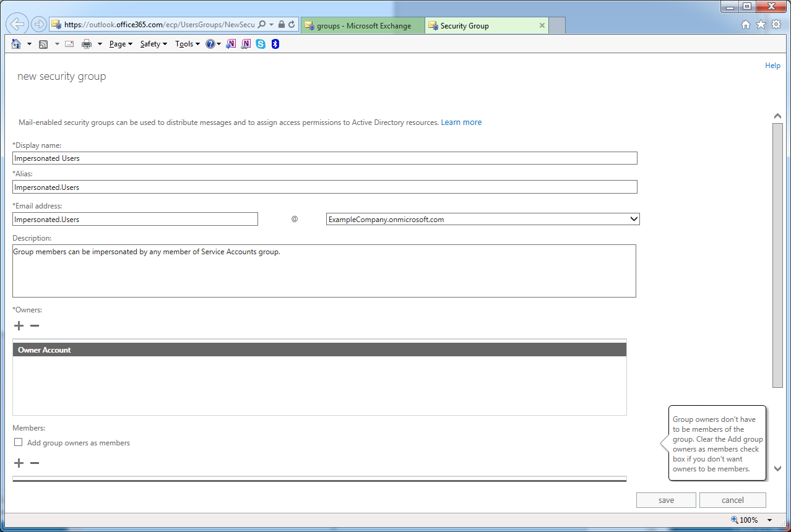Click the Skype icon in toolbar

point(261,44)
